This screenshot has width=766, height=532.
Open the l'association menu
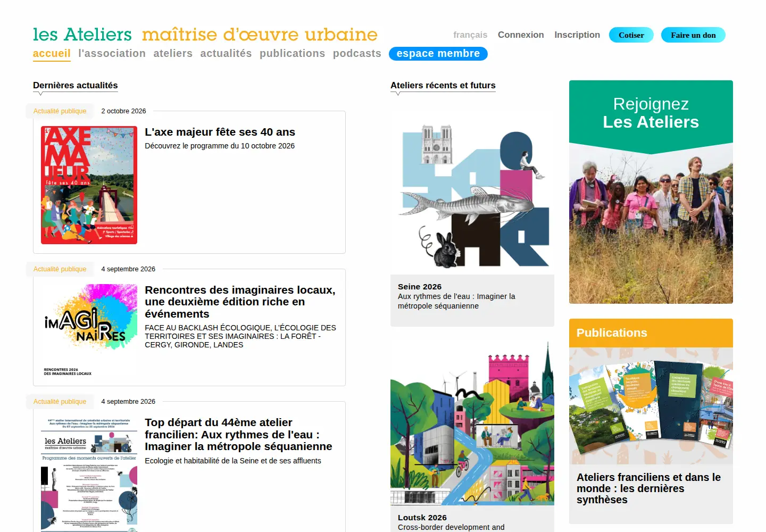tap(112, 53)
